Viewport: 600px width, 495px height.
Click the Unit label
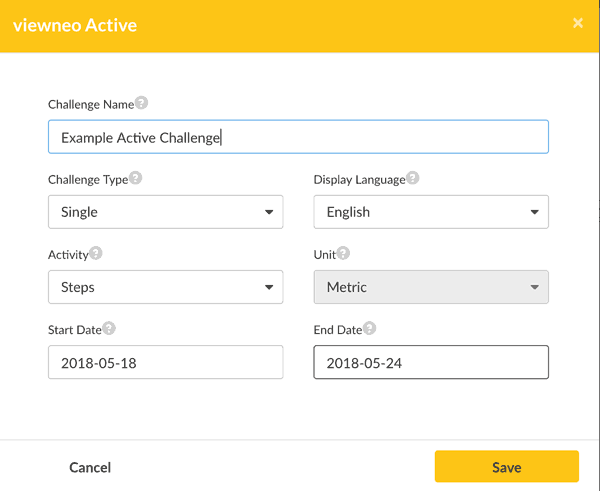point(325,255)
